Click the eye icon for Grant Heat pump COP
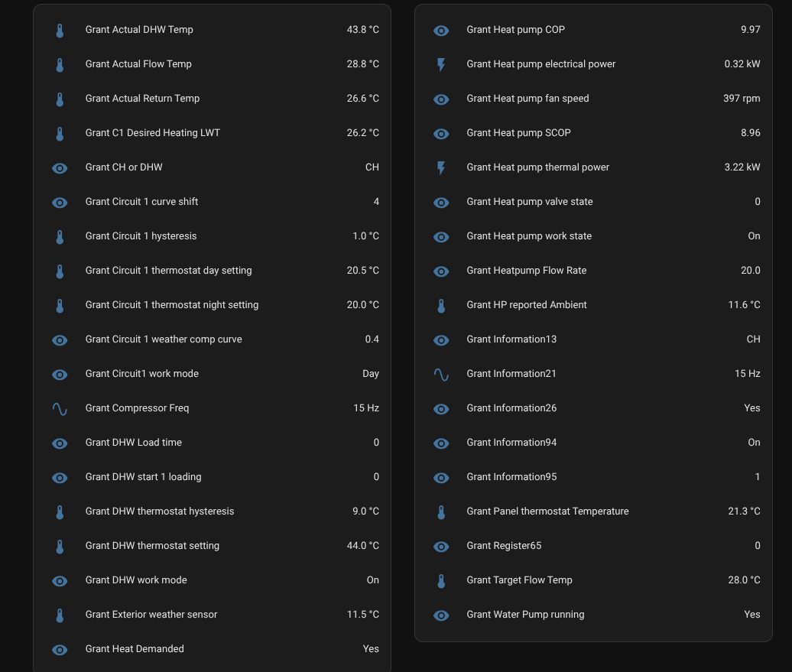This screenshot has height=672, width=792. point(441,31)
